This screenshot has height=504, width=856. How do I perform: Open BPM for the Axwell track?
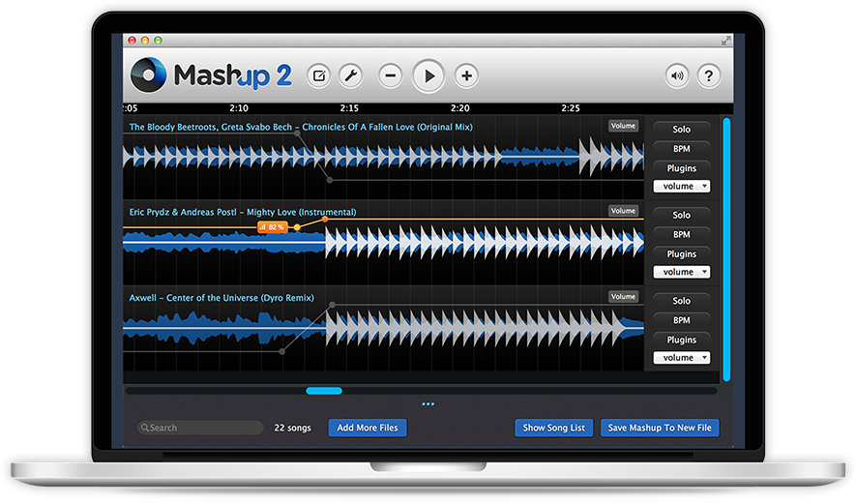click(x=681, y=320)
